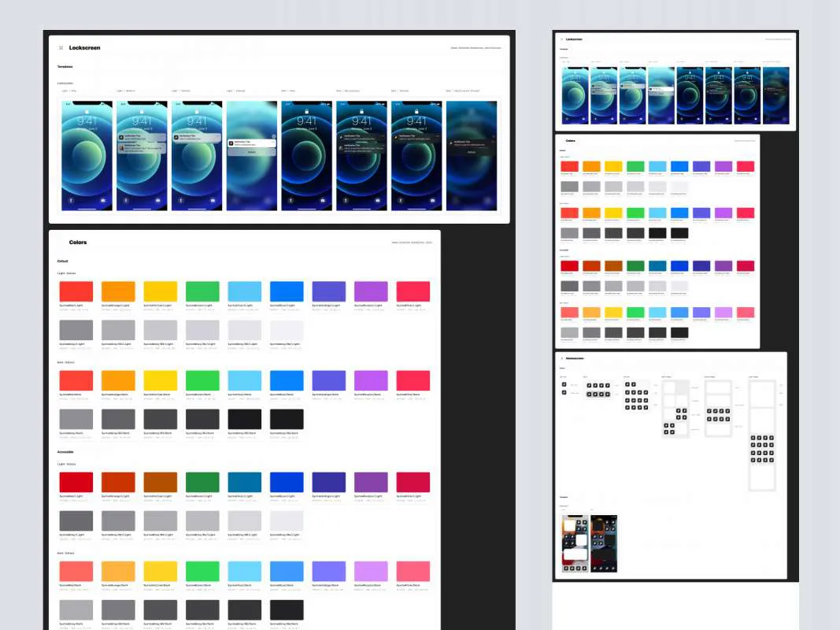Image resolution: width=840 pixels, height=630 pixels.
Task: Click the template variant label above the fourth lockscreen
Action: pos(235,90)
